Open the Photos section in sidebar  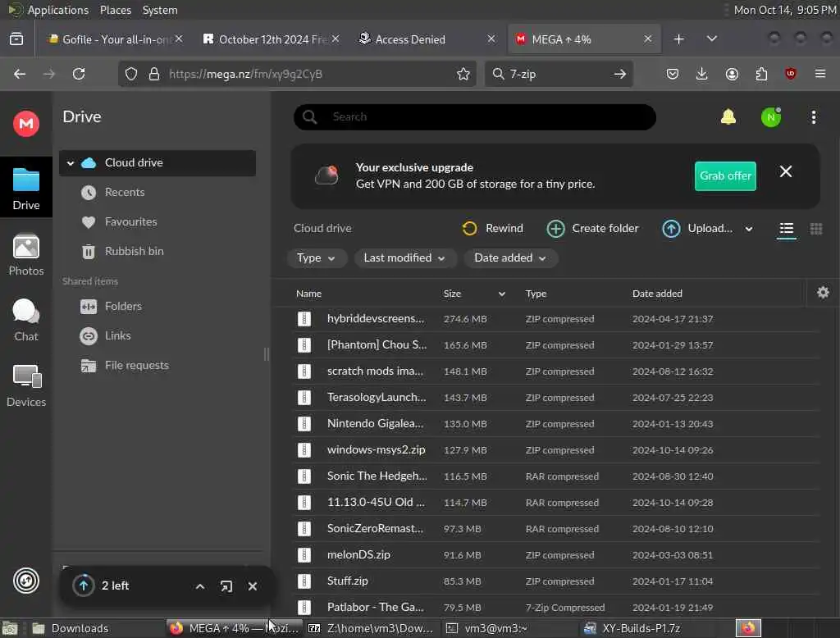(25, 255)
